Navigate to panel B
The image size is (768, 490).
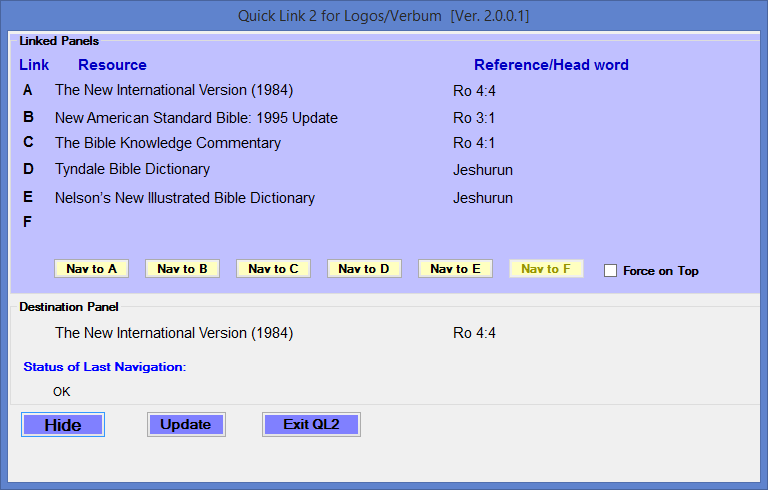click(182, 269)
